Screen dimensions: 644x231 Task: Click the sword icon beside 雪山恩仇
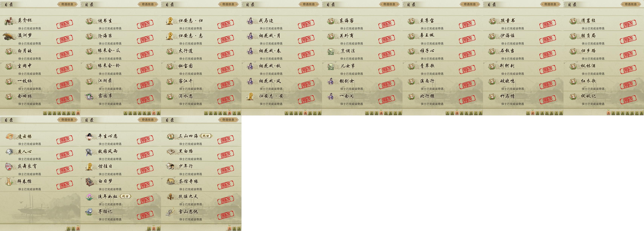coord(170,212)
